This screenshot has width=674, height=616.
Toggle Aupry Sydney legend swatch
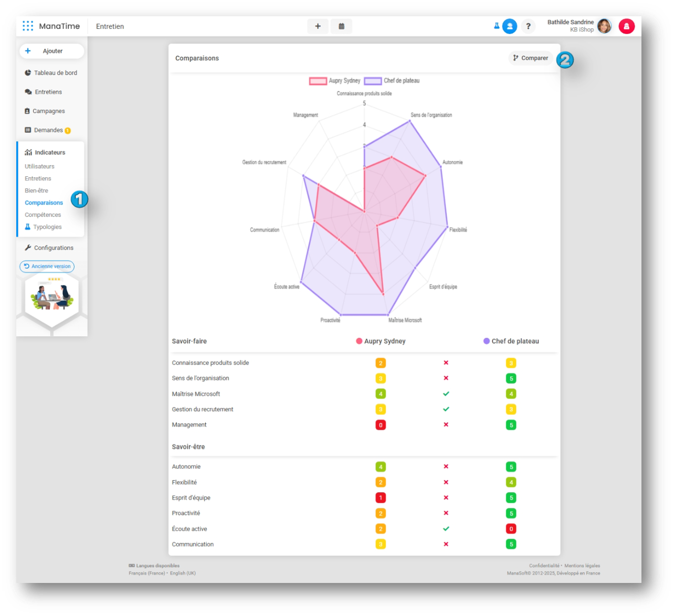[x=318, y=81]
